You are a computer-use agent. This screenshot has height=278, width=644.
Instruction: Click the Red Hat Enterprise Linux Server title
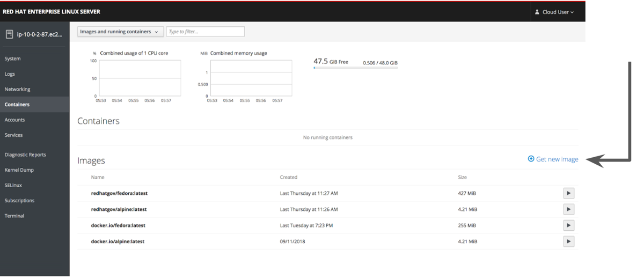pos(52,12)
